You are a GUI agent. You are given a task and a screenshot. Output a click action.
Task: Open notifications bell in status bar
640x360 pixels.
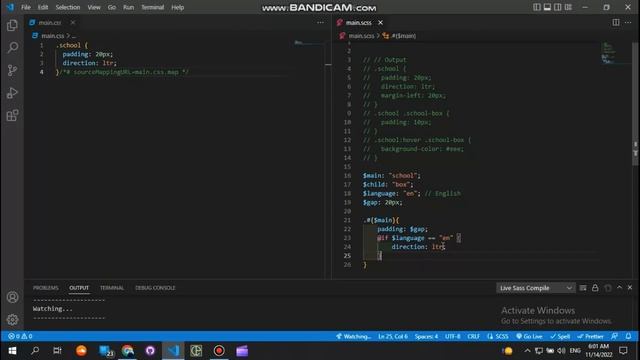tap(628, 336)
